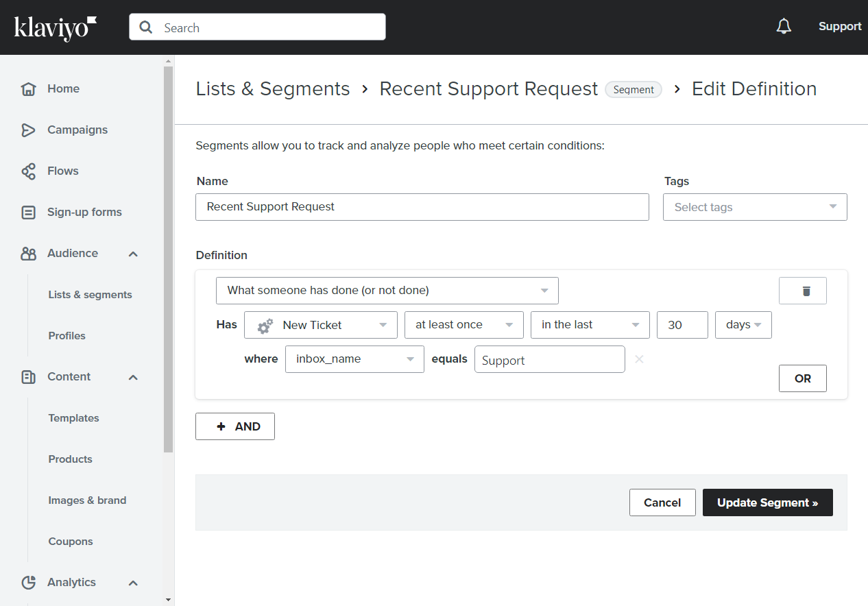Viewport: 868px width, 606px height.
Task: Click the Campaigns paper plane icon
Action: (x=28, y=130)
